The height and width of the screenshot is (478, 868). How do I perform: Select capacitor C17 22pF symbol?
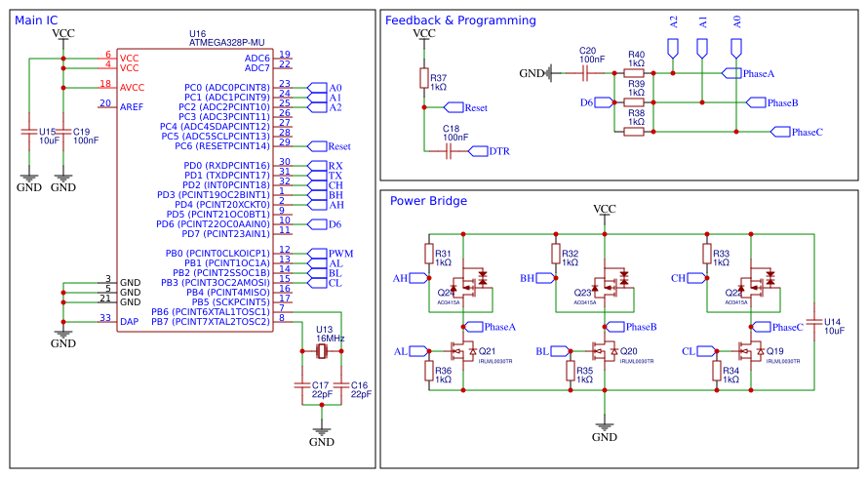(x=302, y=384)
